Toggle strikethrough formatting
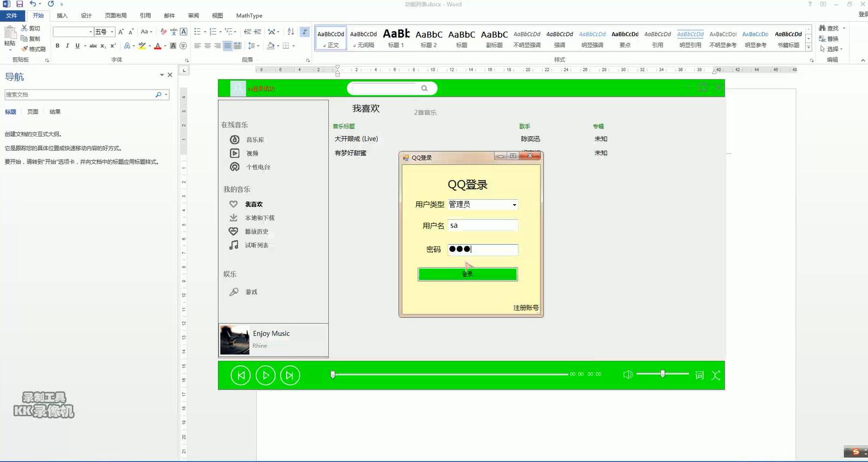 93,46
